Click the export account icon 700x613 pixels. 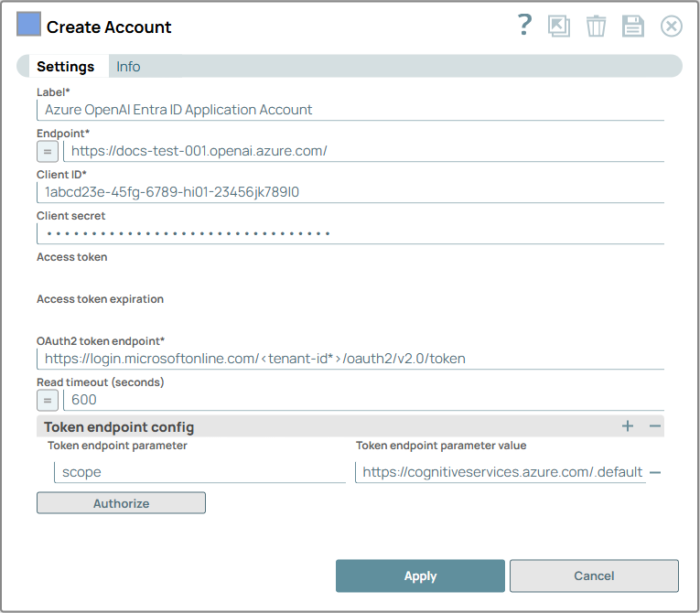coord(559,26)
